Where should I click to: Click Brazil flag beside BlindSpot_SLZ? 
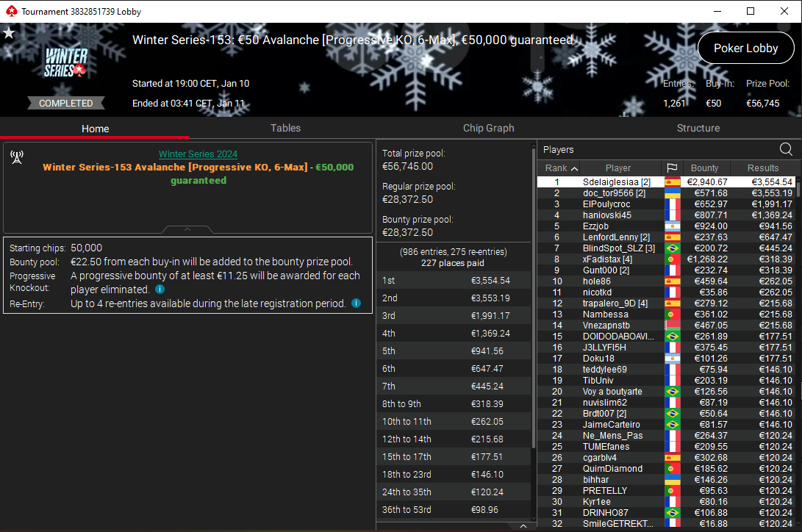[672, 248]
